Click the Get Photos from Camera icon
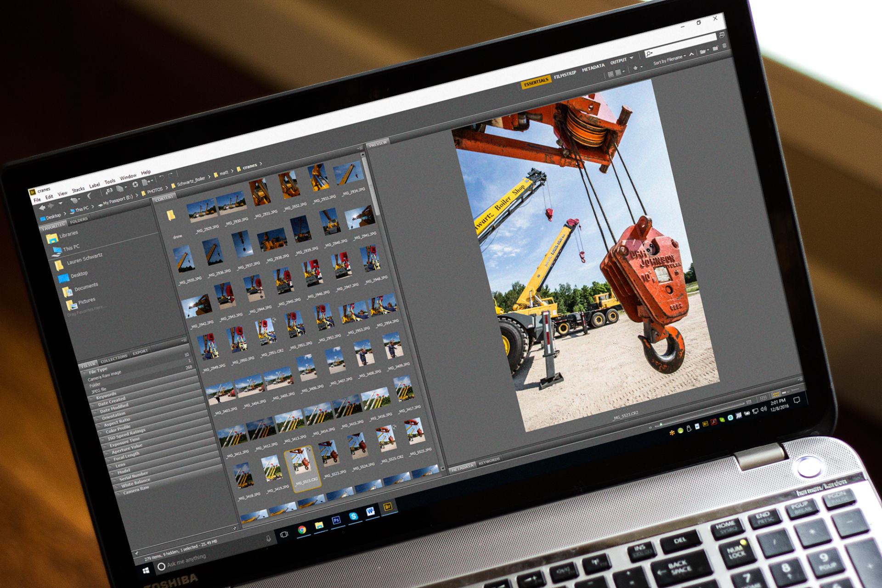Screen dimensions: 882x588 click(109, 191)
